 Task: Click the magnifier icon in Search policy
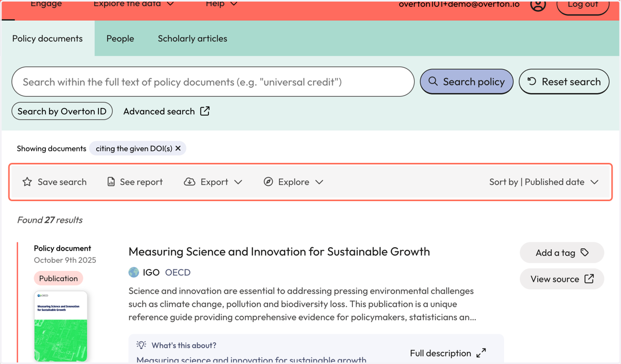tap(433, 82)
